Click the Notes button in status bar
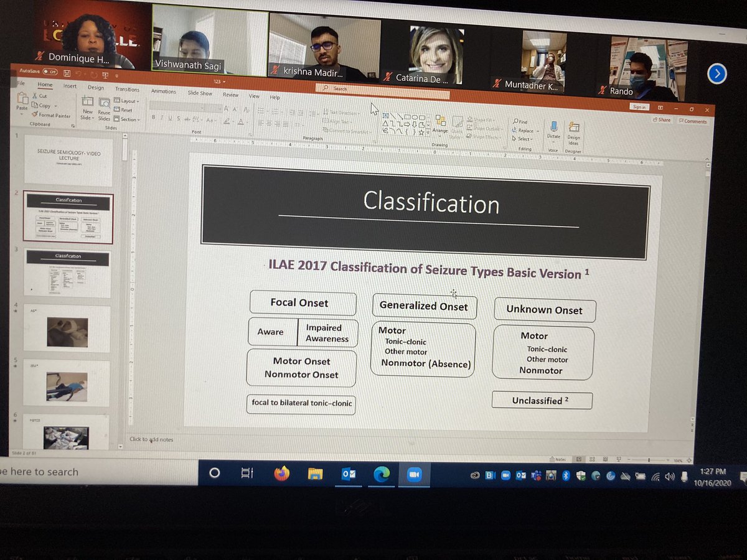 (558, 459)
